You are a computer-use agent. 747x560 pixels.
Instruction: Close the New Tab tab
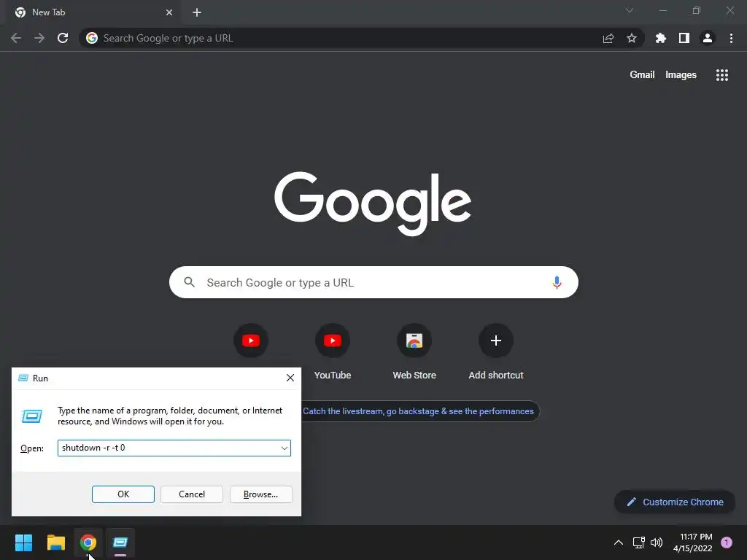[169, 12]
